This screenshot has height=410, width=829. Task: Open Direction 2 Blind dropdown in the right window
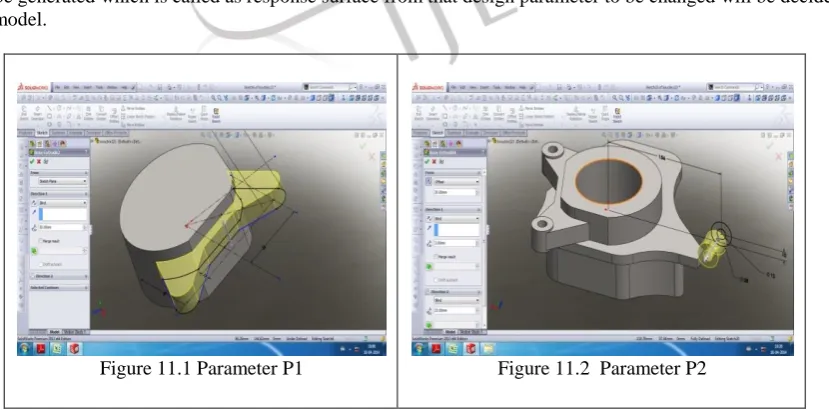[x=456, y=300]
